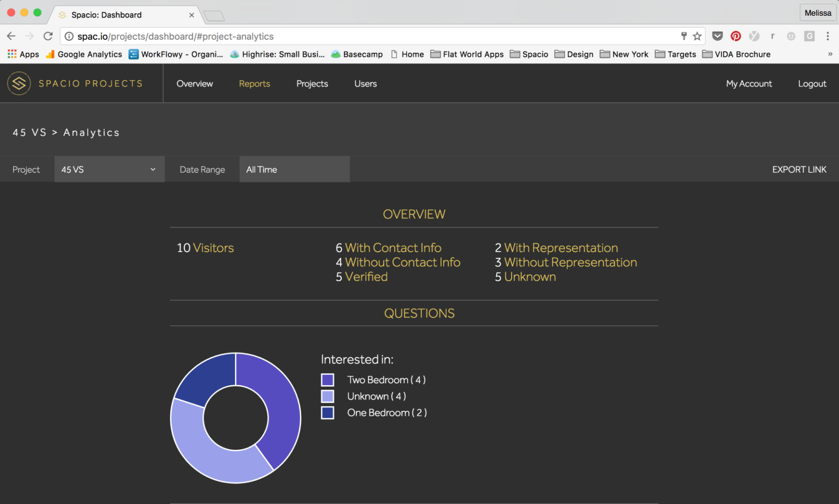Open the 10 Visitors link
Screen dimensions: 839x504
(206, 248)
